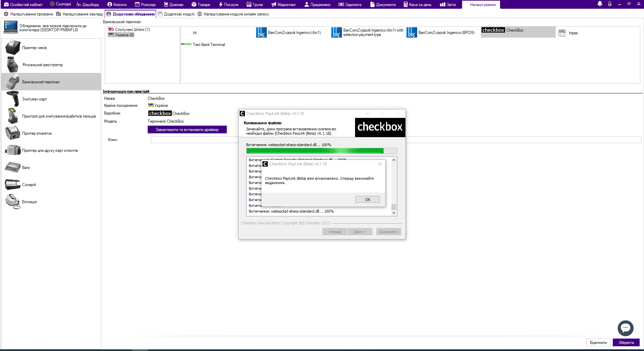This screenshot has width=644, height=351.
Task: Click the installer extraction progress bar
Action: [321, 151]
